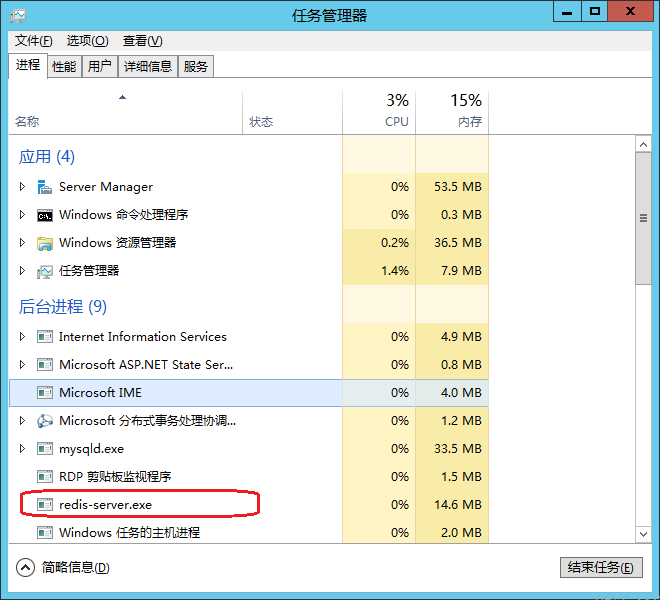Click the 53.5 MB memory value

tap(458, 187)
